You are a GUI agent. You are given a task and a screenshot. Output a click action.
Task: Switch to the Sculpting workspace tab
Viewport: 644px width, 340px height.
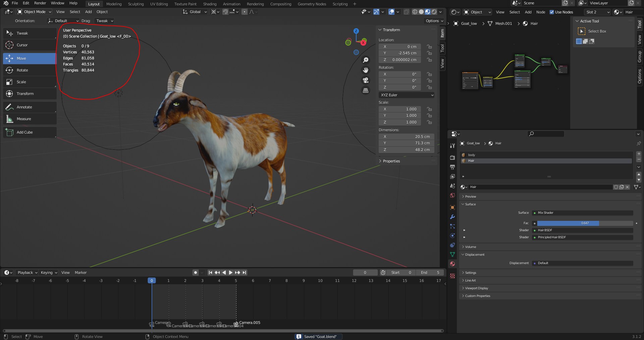[x=136, y=4]
